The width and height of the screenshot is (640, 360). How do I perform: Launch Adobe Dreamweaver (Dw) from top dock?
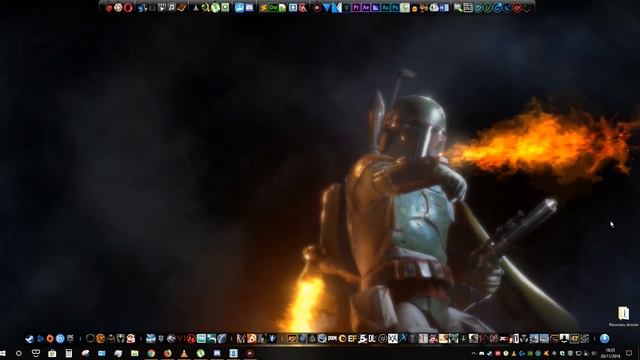point(273,7)
